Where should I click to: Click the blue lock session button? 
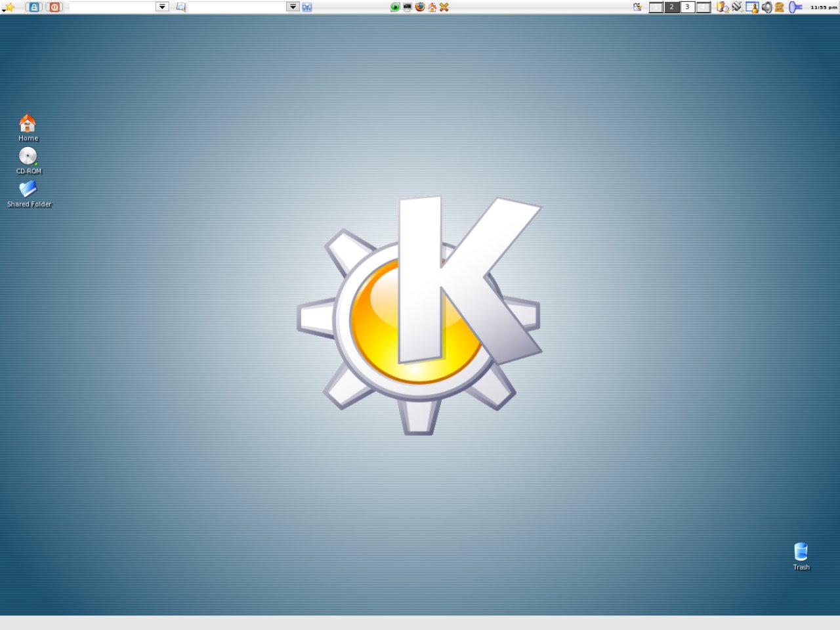point(33,7)
